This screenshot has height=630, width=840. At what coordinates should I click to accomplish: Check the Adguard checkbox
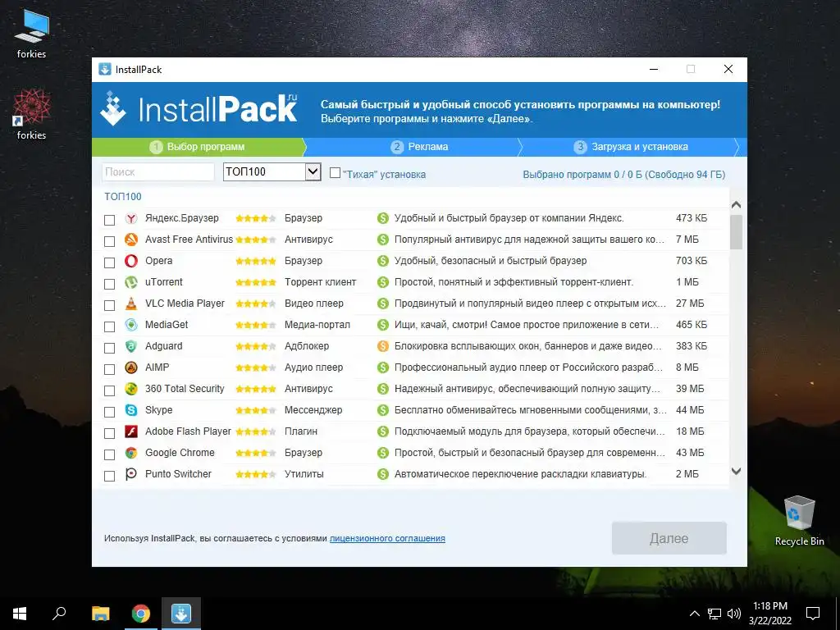point(109,348)
